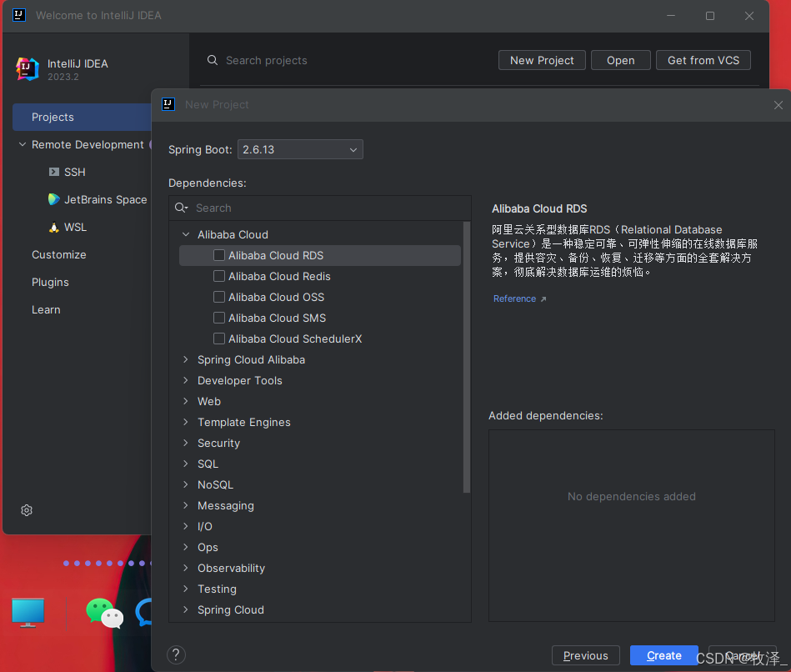Image resolution: width=791 pixels, height=672 pixels.
Task: Click the blue monitor desktop icon
Action: click(28, 613)
